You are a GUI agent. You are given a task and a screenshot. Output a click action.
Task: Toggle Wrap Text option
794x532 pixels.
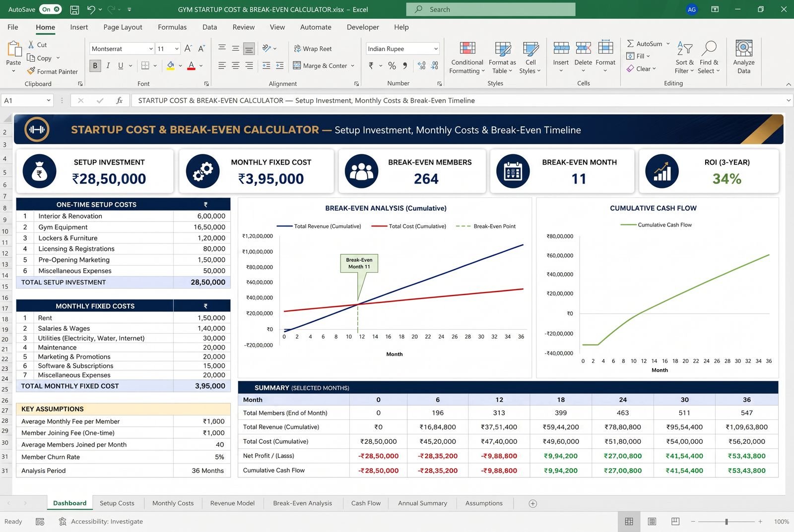tap(313, 49)
